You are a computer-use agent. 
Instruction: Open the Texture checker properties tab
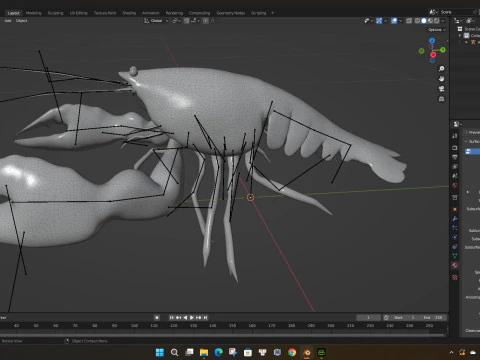(x=455, y=277)
